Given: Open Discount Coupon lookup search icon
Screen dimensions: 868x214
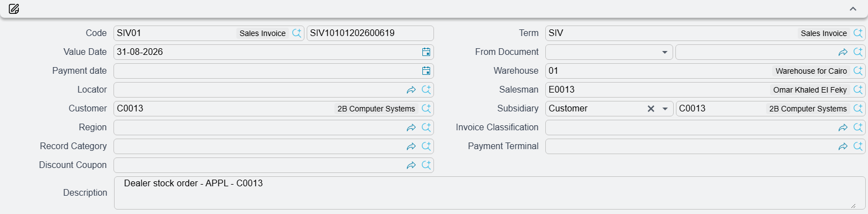Looking at the screenshot, I should [x=426, y=165].
